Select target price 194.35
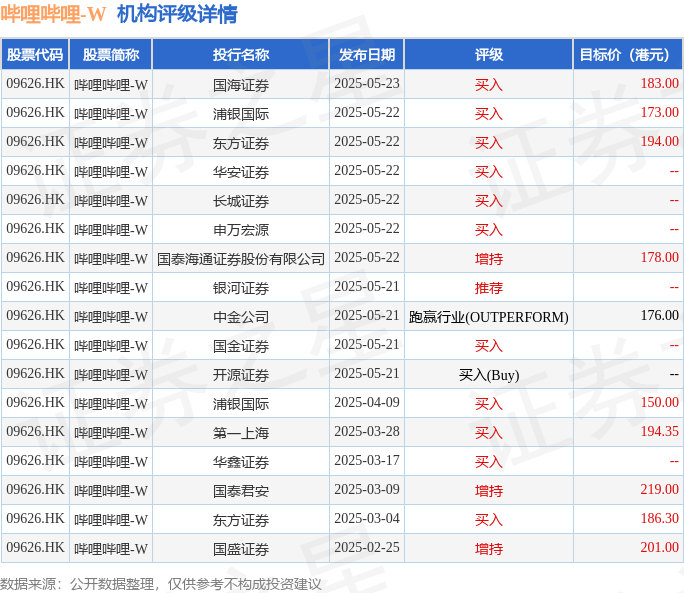This screenshot has width=684, height=593. pyautogui.click(x=660, y=432)
